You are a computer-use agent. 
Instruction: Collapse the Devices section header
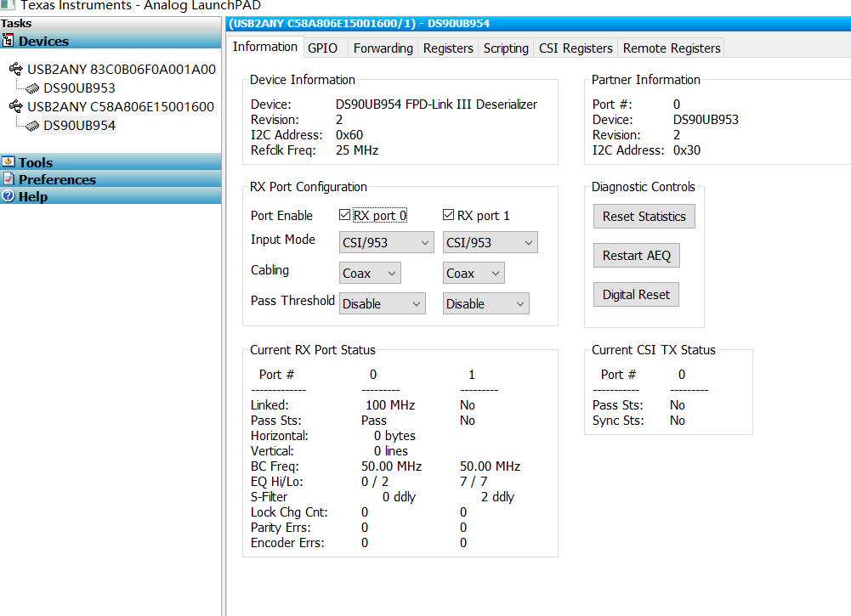(x=111, y=41)
